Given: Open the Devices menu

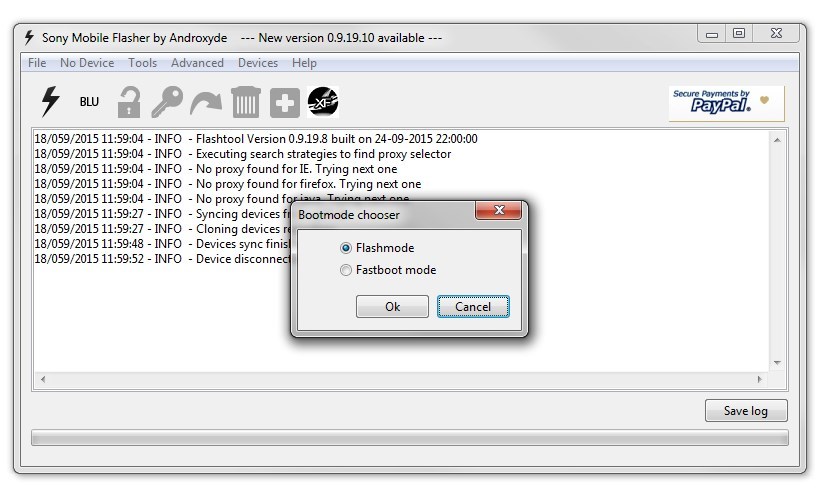Looking at the screenshot, I should [x=258, y=63].
